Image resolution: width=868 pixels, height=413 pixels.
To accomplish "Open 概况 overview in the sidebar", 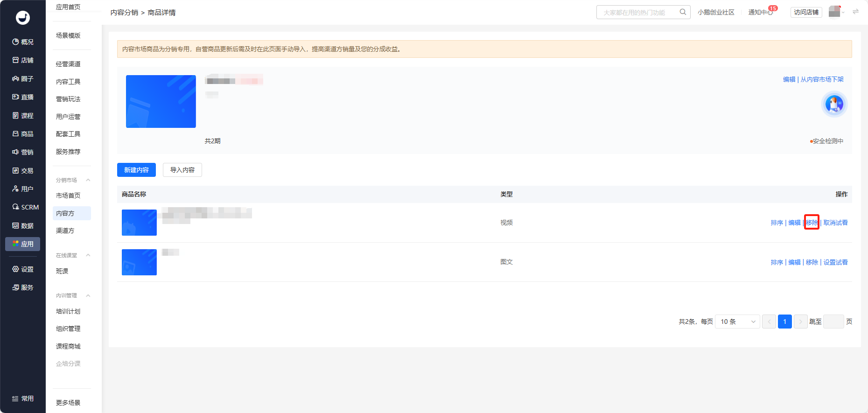I will click(23, 42).
